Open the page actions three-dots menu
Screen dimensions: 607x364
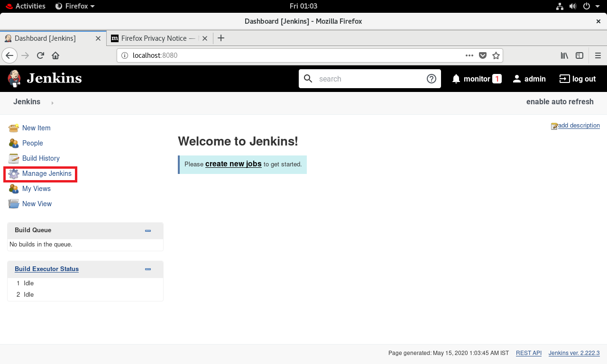coord(469,55)
